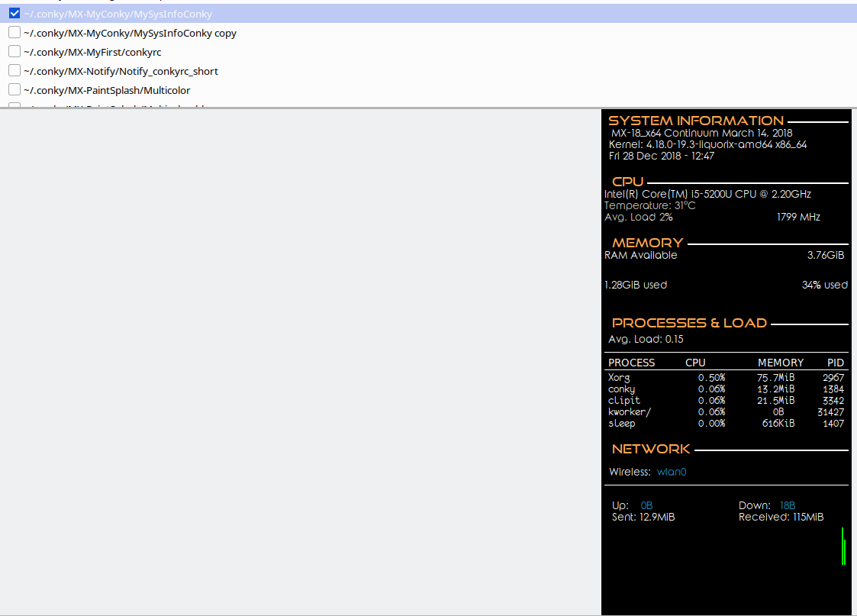
Task: Click the PROCESS column header
Action: tap(631, 363)
